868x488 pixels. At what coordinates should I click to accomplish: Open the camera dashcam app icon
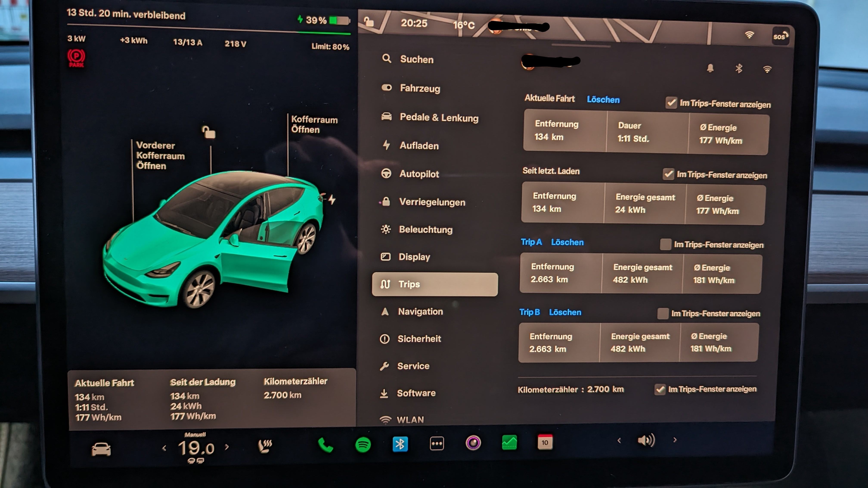[473, 443]
